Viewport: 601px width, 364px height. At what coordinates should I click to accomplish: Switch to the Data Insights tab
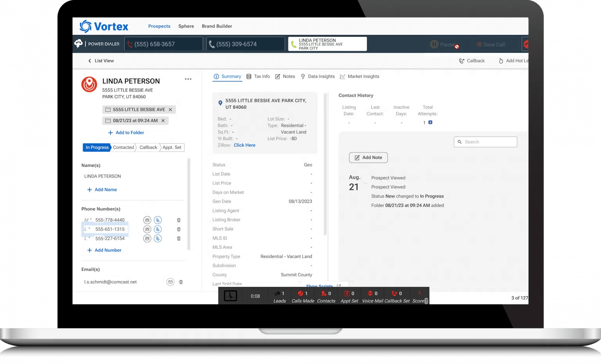click(x=318, y=77)
